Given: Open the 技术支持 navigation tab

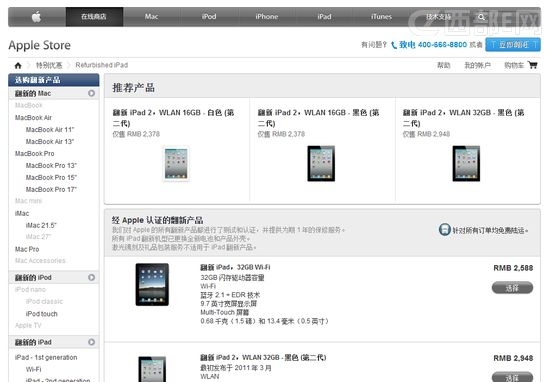Looking at the screenshot, I should (438, 16).
